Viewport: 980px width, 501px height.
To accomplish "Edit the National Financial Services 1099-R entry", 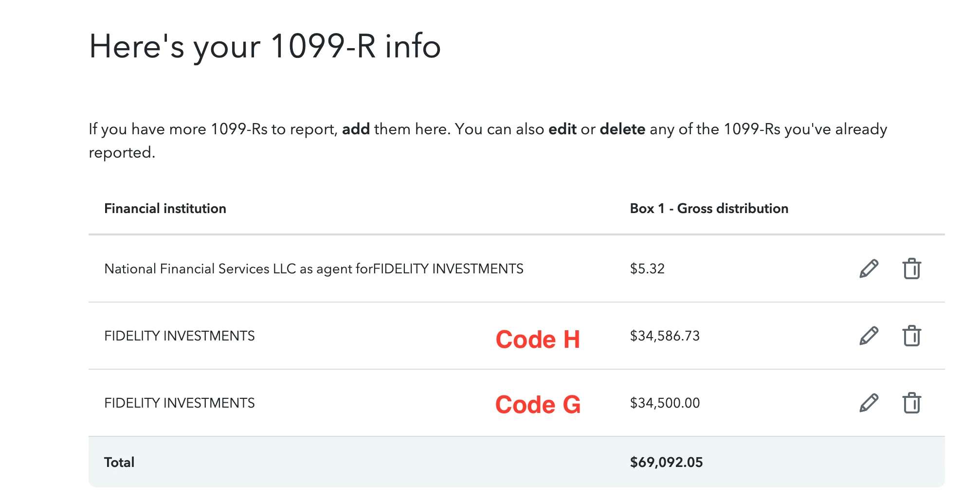I will [x=869, y=268].
